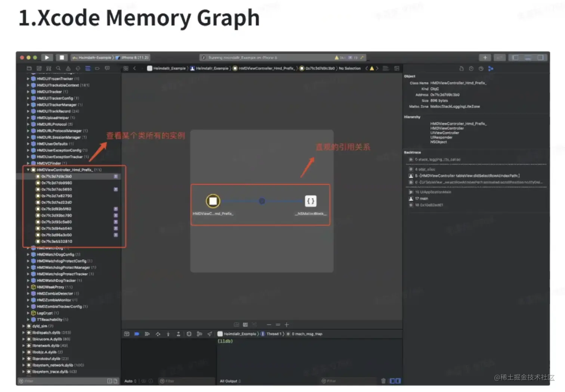The width and height of the screenshot is (565, 392).
Task: Open the Breakpoint navigator icon
Action: 98,68
